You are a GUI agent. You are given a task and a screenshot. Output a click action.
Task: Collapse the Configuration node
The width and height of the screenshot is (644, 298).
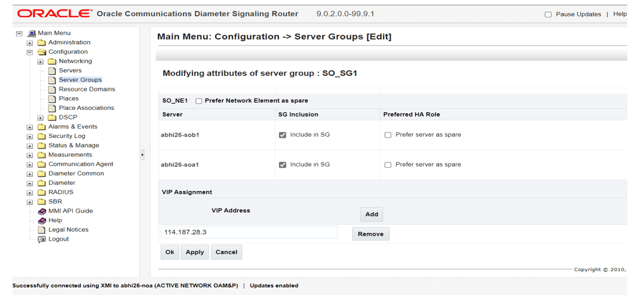click(x=30, y=53)
